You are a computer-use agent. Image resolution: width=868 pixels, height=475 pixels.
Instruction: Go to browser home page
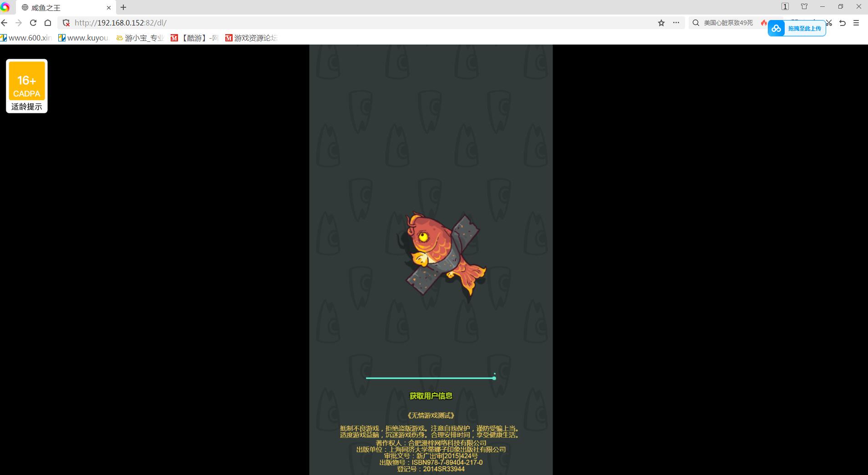[x=48, y=23]
